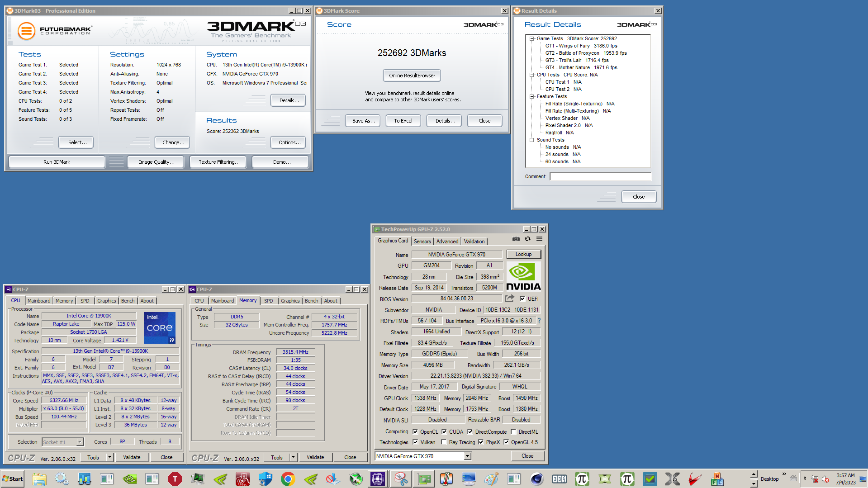Open file explorer folder icon on taskbar
868x488 pixels.
tap(39, 479)
